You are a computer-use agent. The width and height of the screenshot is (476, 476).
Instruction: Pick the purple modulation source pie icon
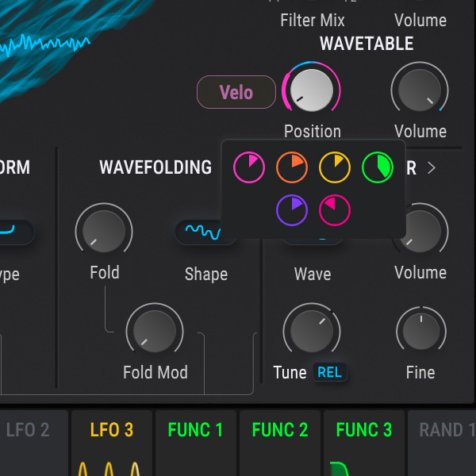291,210
